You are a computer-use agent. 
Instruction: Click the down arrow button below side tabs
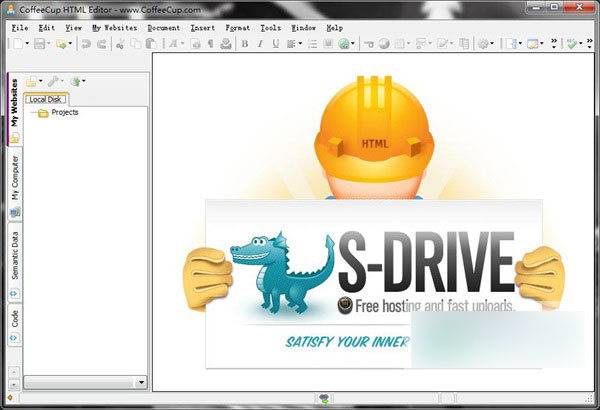pos(14,384)
